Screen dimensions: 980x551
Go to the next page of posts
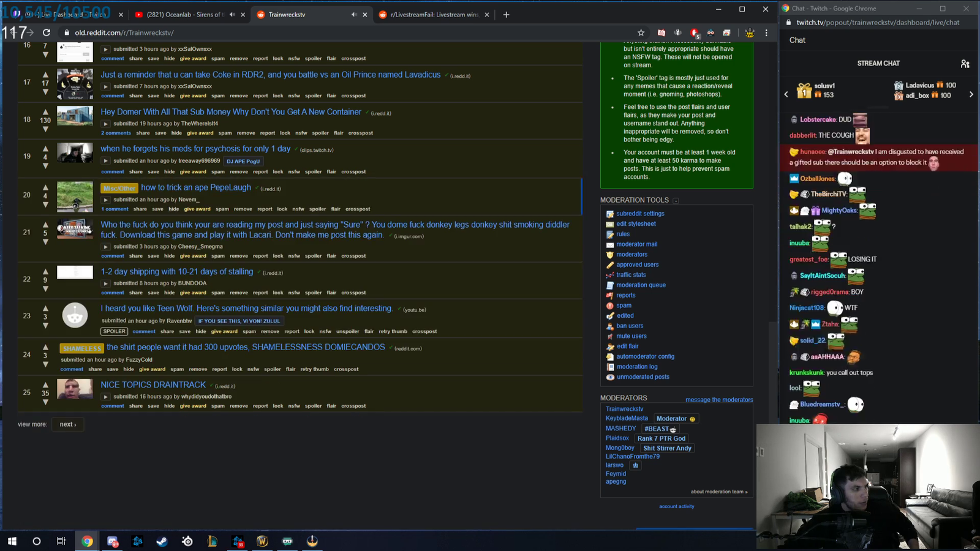(68, 424)
